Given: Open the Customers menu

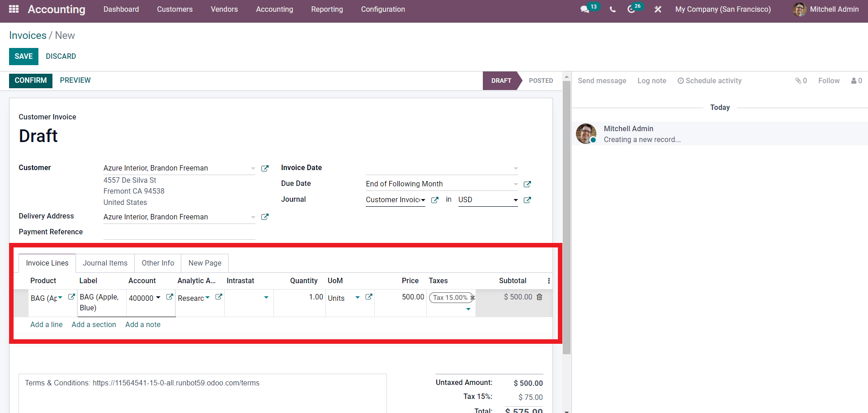Looking at the screenshot, I should pos(175,9).
